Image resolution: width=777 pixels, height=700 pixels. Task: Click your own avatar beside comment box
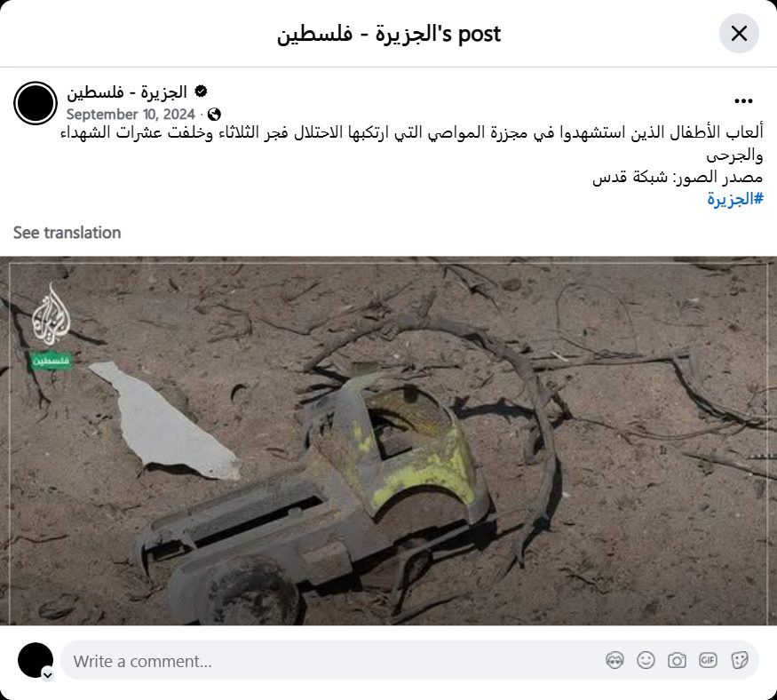coord(36,660)
